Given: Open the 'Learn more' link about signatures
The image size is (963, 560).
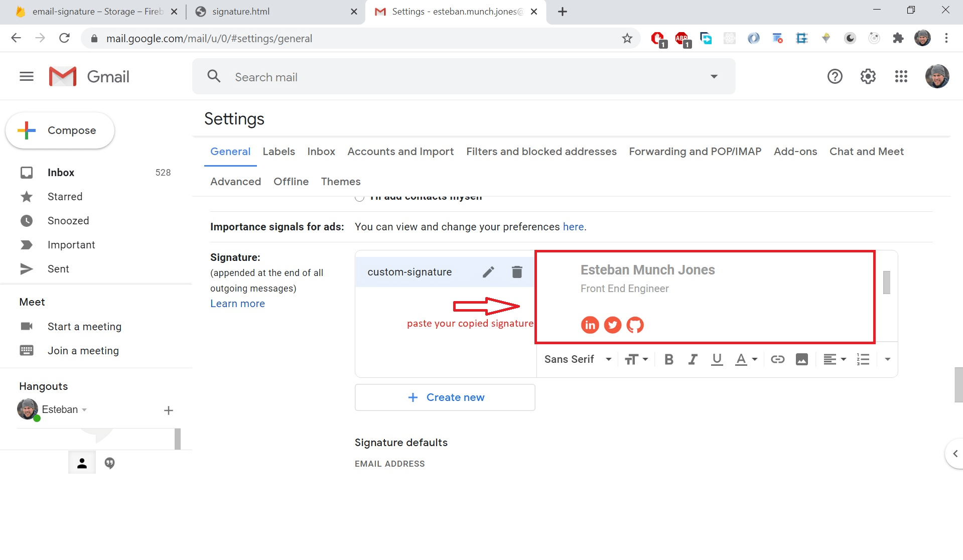Looking at the screenshot, I should click(237, 304).
